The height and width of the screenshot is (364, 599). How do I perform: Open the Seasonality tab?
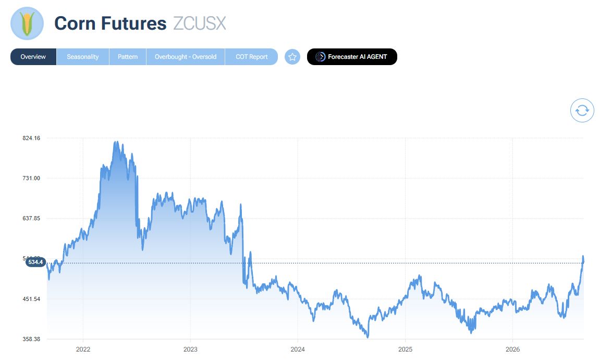pyautogui.click(x=83, y=57)
